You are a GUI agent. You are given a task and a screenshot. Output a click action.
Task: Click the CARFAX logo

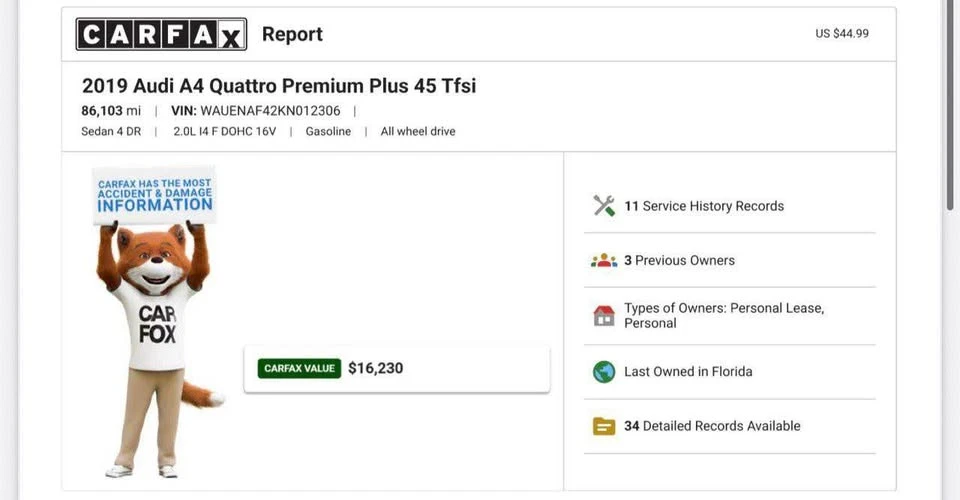(161, 34)
